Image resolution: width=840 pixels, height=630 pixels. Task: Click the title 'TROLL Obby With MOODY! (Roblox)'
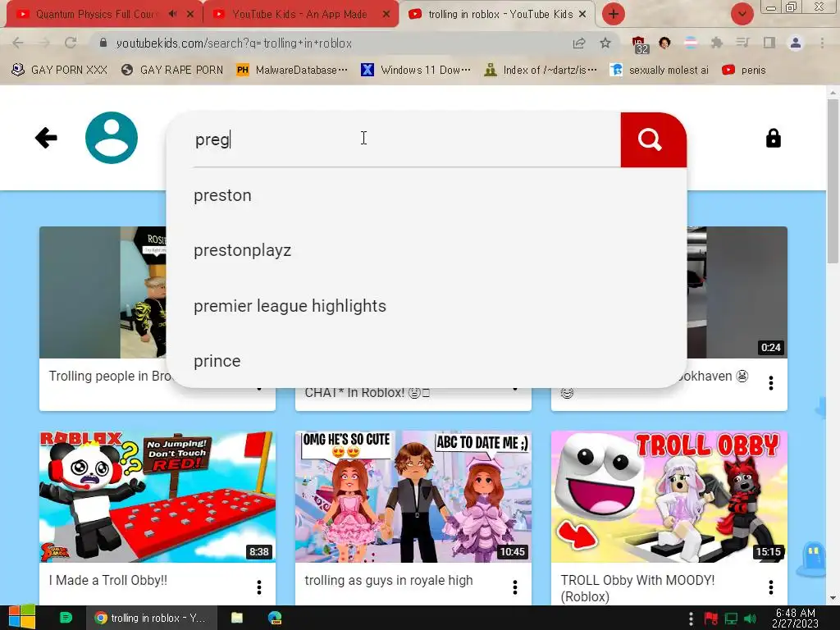[x=637, y=588]
